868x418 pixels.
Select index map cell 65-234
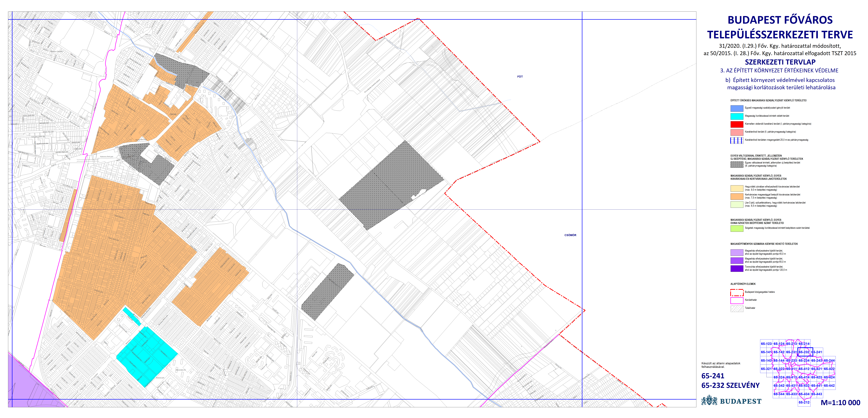click(804, 360)
